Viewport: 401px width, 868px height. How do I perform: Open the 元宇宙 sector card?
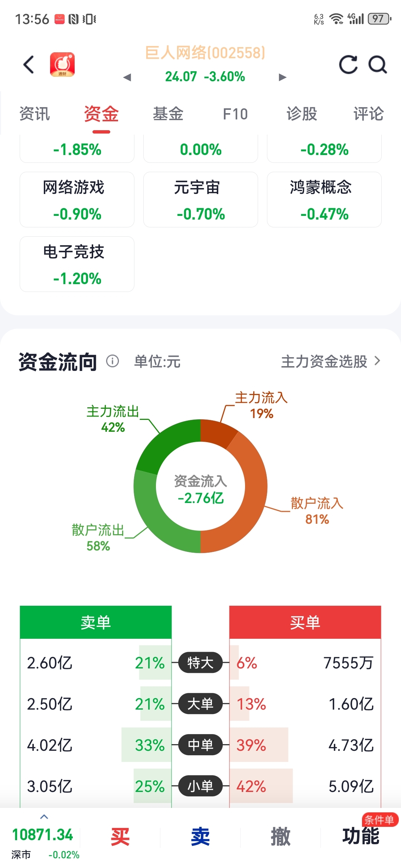[200, 200]
